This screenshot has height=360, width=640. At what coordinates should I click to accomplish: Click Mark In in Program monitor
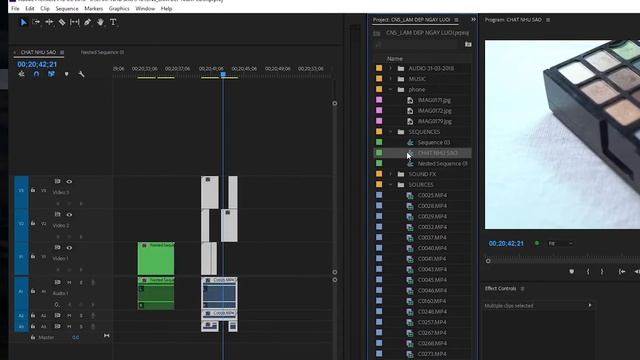588,271
